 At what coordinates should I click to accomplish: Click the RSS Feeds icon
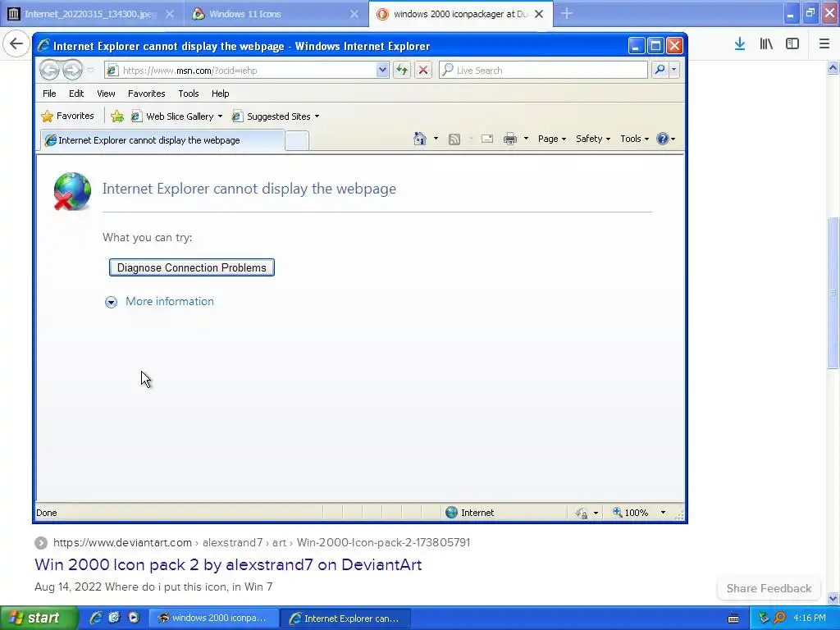pyautogui.click(x=454, y=139)
